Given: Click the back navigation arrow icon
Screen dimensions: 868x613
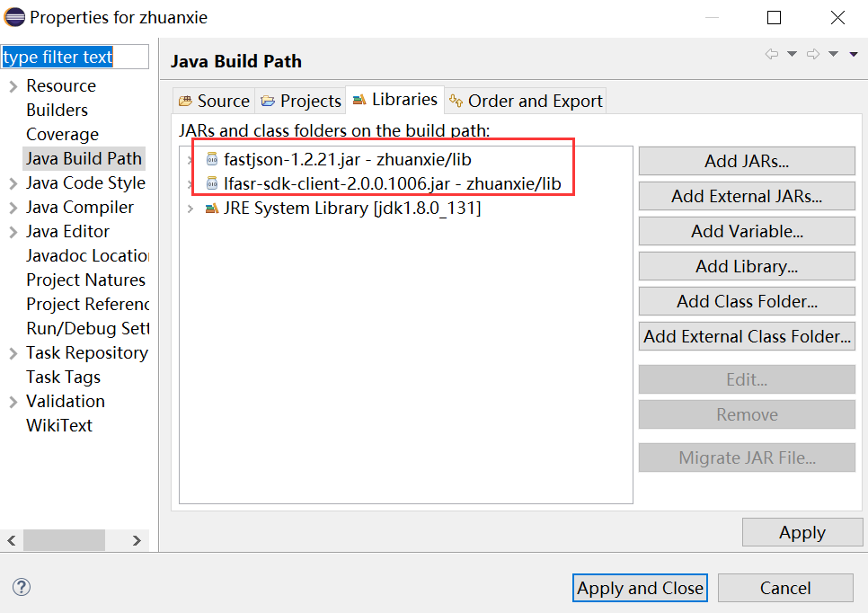Looking at the screenshot, I should point(771,55).
